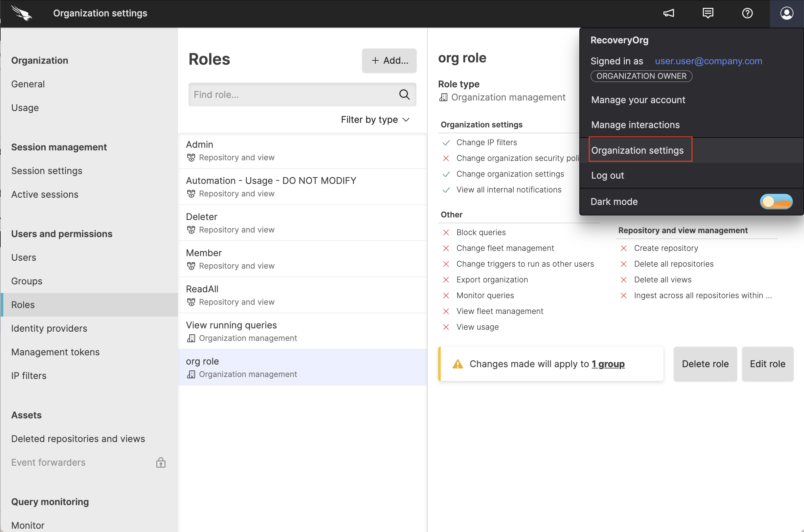Image resolution: width=804 pixels, height=532 pixels.
Task: Click the X next to View usage
Action: 446,327
